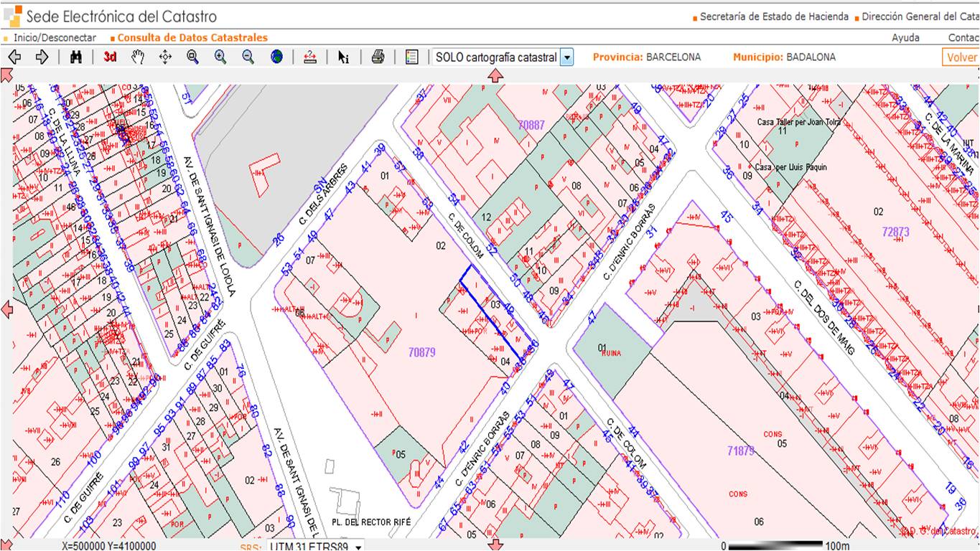The width and height of the screenshot is (980, 551).
Task: Pan map north with top arrow
Action: tap(495, 75)
